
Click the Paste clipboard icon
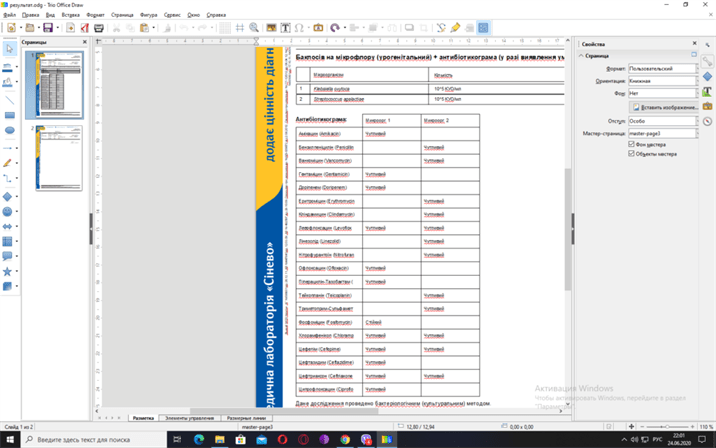[x=144, y=28]
